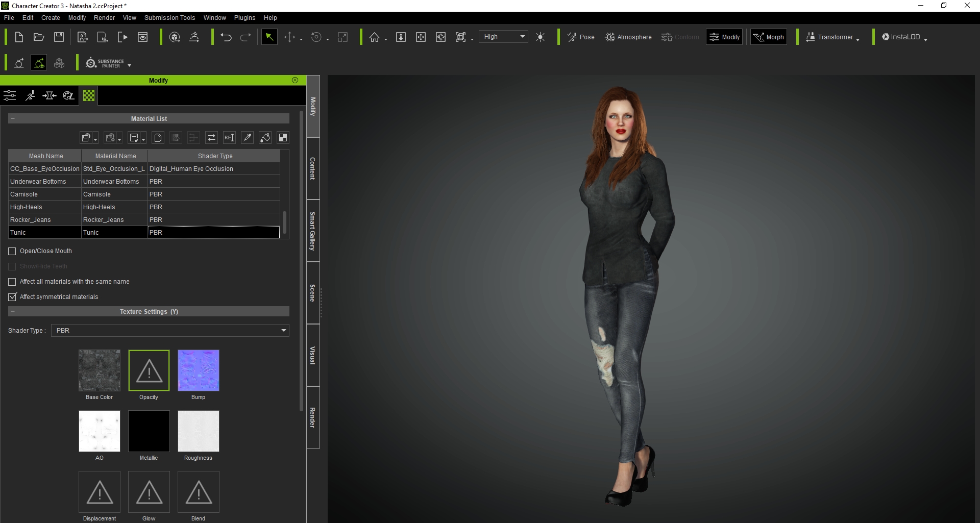Select the Rocker_Jeans material row
The width and height of the screenshot is (980, 523).
coord(144,220)
